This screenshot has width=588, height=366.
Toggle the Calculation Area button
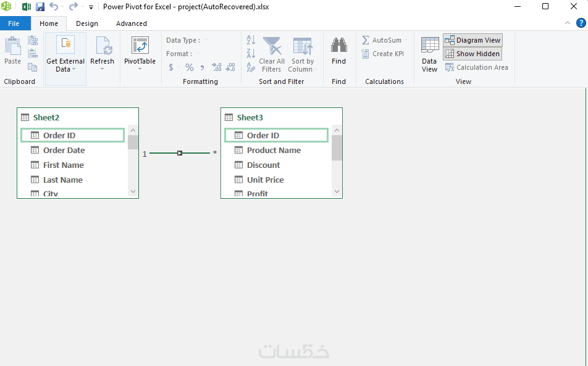477,67
